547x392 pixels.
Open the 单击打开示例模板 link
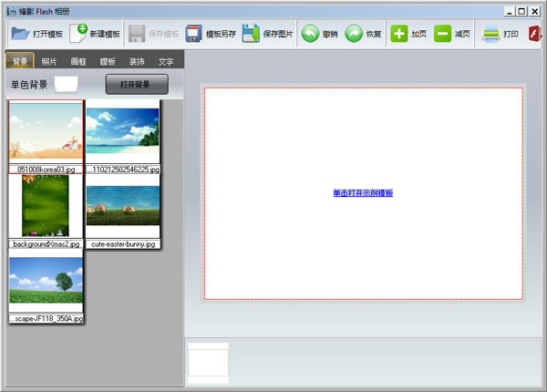pyautogui.click(x=363, y=193)
